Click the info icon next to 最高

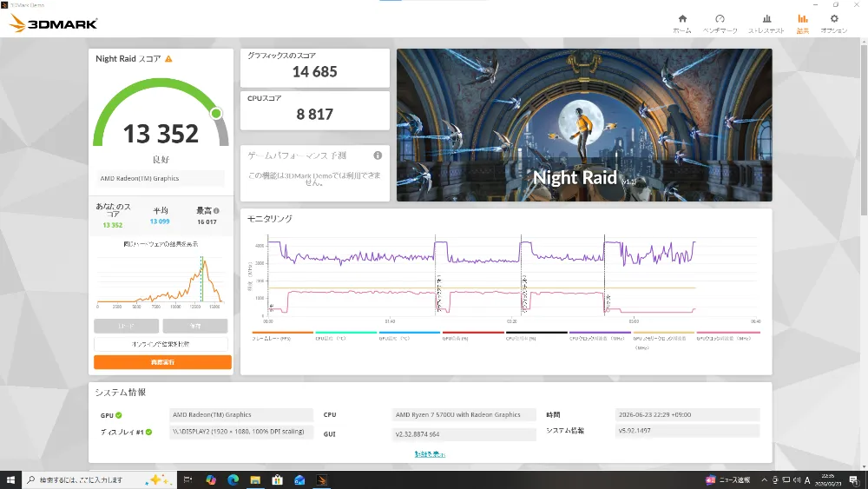tap(216, 210)
